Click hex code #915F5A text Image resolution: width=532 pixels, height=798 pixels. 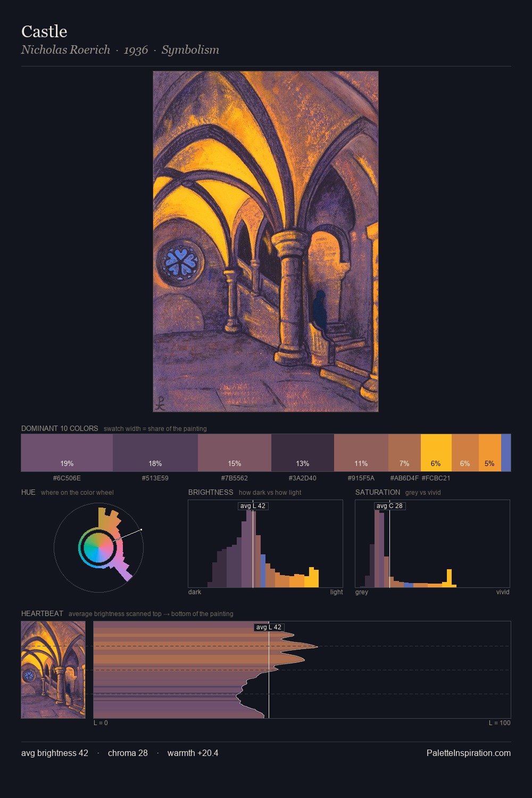(x=361, y=478)
